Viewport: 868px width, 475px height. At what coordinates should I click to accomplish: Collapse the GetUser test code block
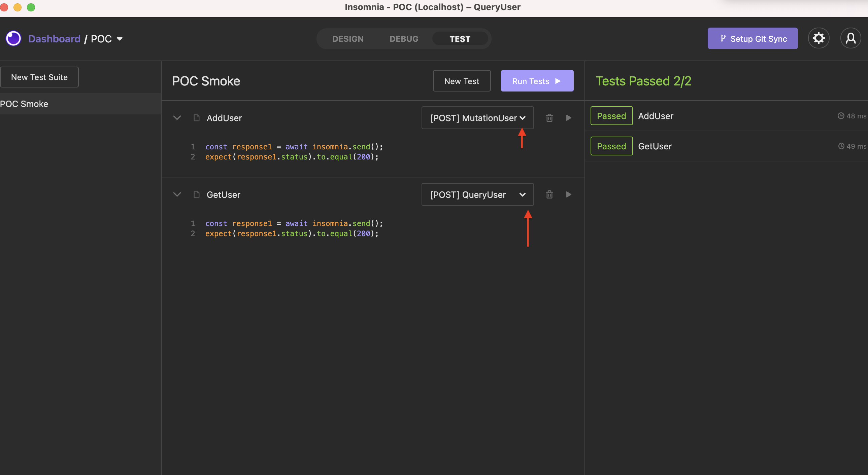coord(177,194)
